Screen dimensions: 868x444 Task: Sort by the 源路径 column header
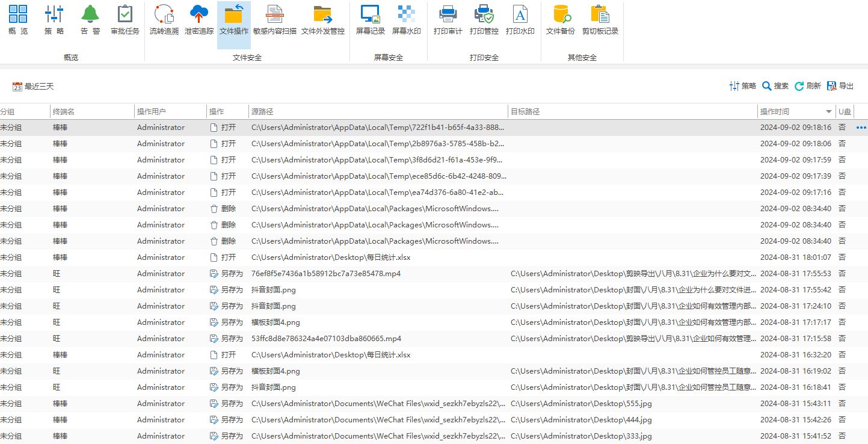378,111
